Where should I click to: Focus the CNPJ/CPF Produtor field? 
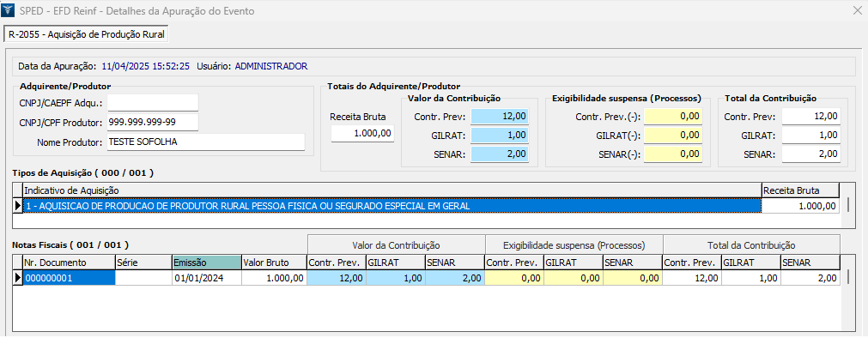tap(153, 123)
